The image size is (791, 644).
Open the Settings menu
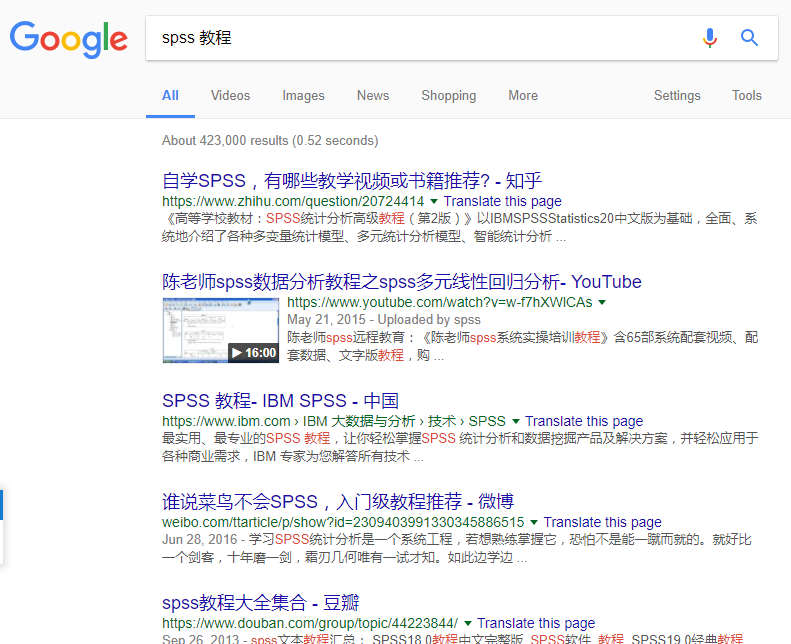[x=677, y=95]
